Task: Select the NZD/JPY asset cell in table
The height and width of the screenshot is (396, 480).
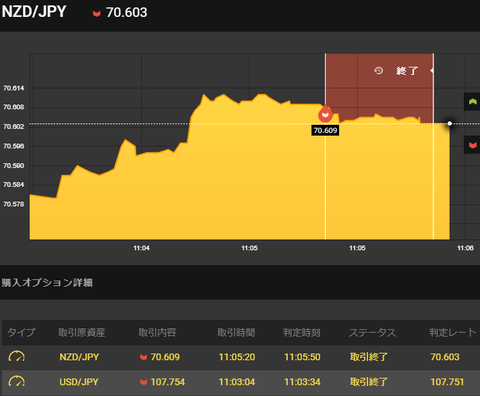Action: coord(79,357)
